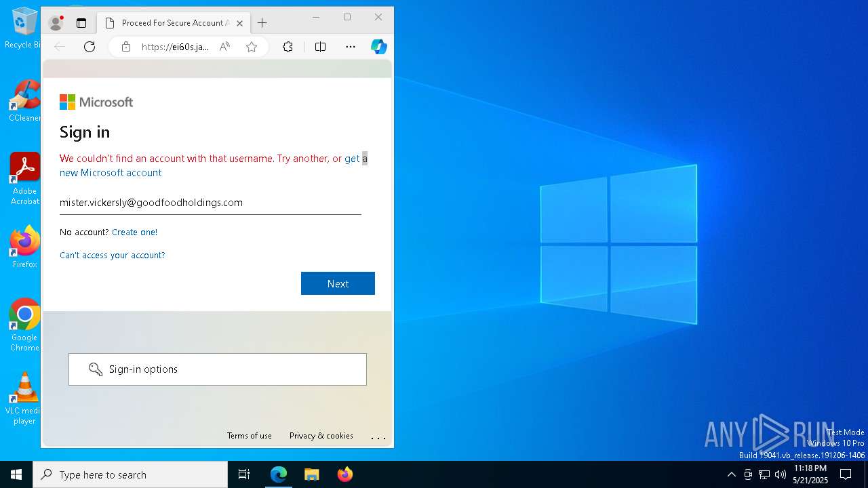The width and height of the screenshot is (868, 488).
Task: Select the Firefox desktop shortcut
Action: point(24,247)
